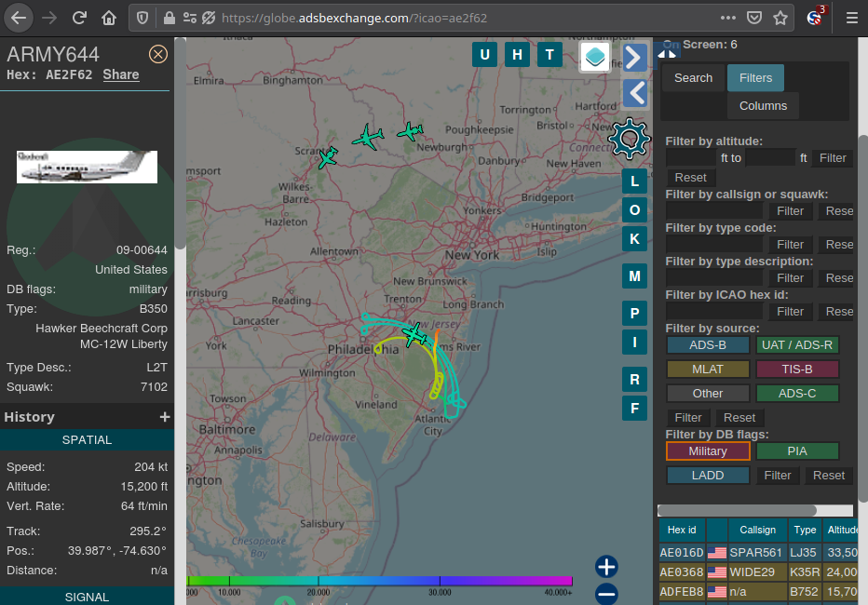Zoom out with the minus button
868x605 pixels.
606,594
